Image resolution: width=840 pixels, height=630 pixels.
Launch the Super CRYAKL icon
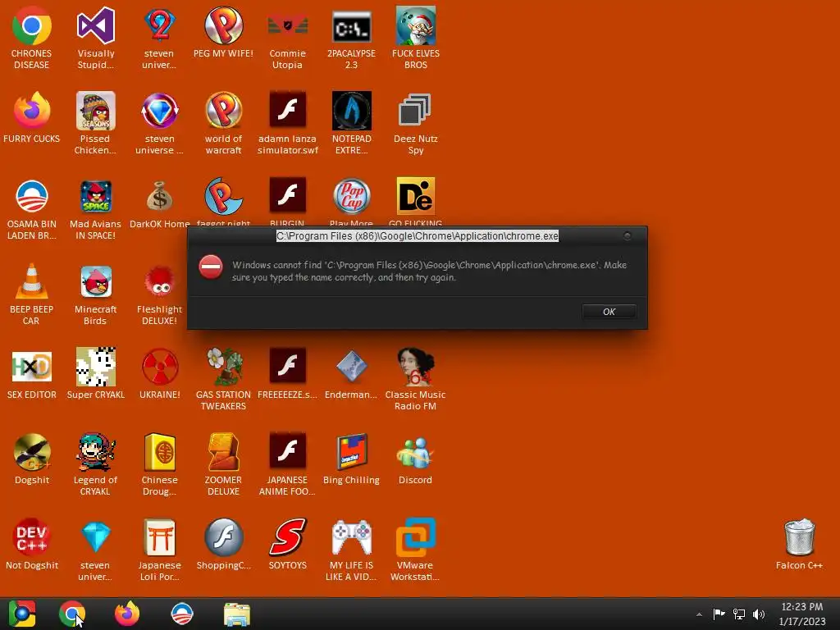pos(95,373)
